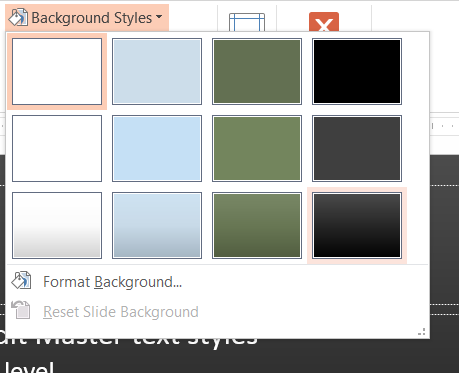Screen dimensions: 459x373
Task: Click the gallery resize grip dots
Action: click(422, 332)
